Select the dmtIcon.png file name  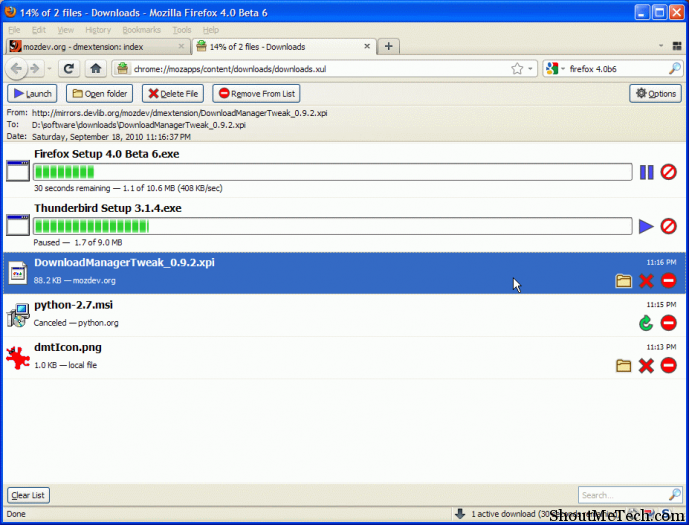click(68, 348)
